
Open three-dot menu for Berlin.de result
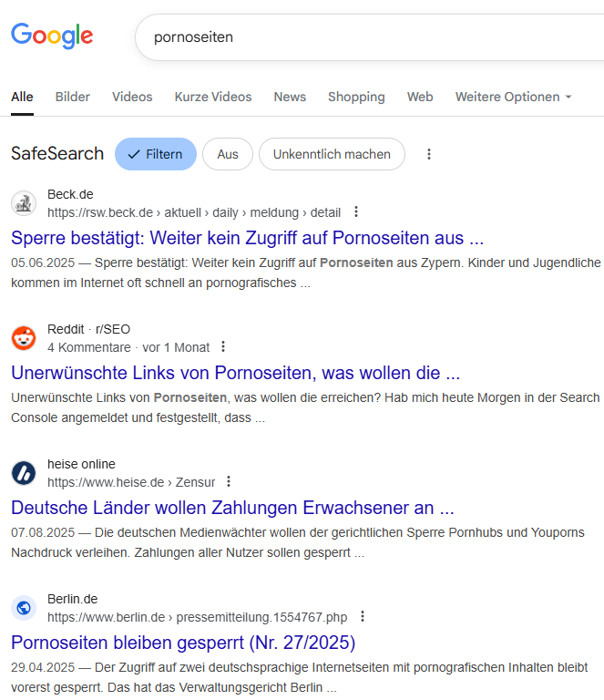pyautogui.click(x=363, y=617)
